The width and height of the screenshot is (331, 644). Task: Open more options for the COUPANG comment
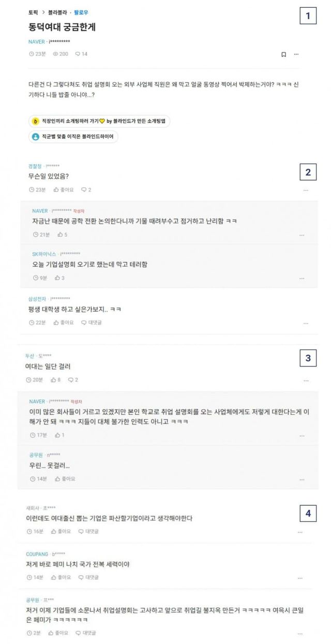(x=300, y=578)
